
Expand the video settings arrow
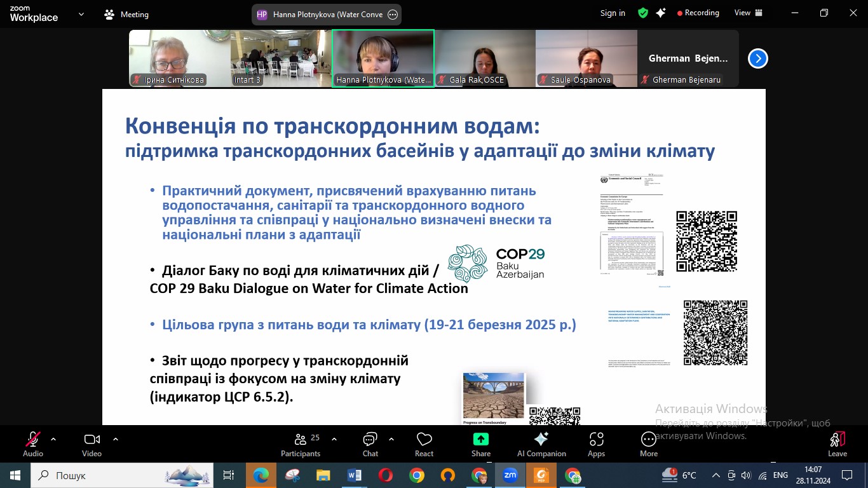(116, 438)
